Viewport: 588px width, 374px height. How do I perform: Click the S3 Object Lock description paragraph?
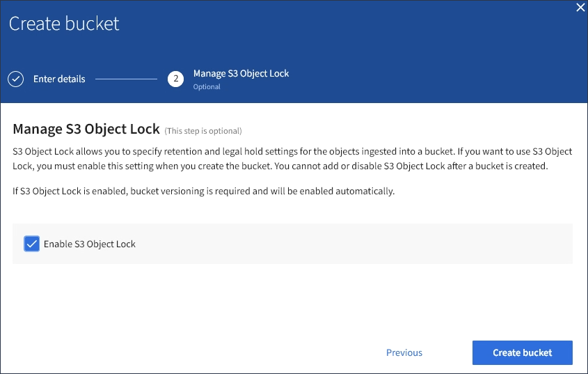click(x=292, y=159)
